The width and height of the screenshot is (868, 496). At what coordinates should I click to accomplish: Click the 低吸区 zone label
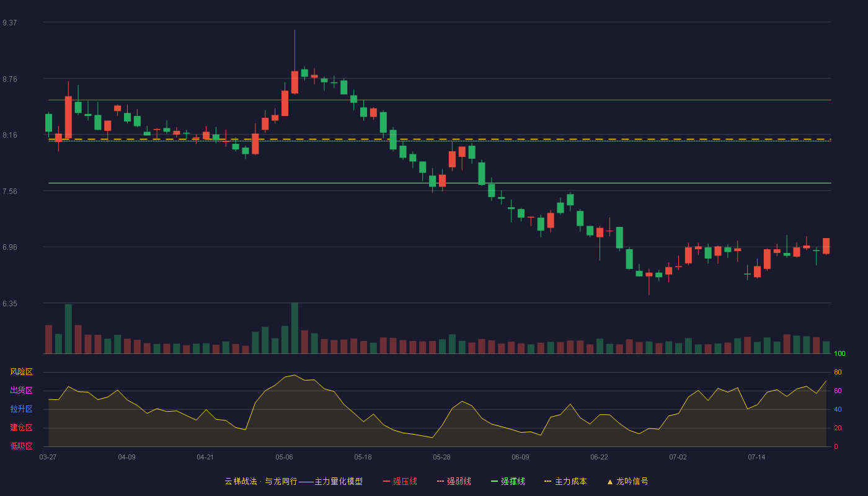[21, 446]
